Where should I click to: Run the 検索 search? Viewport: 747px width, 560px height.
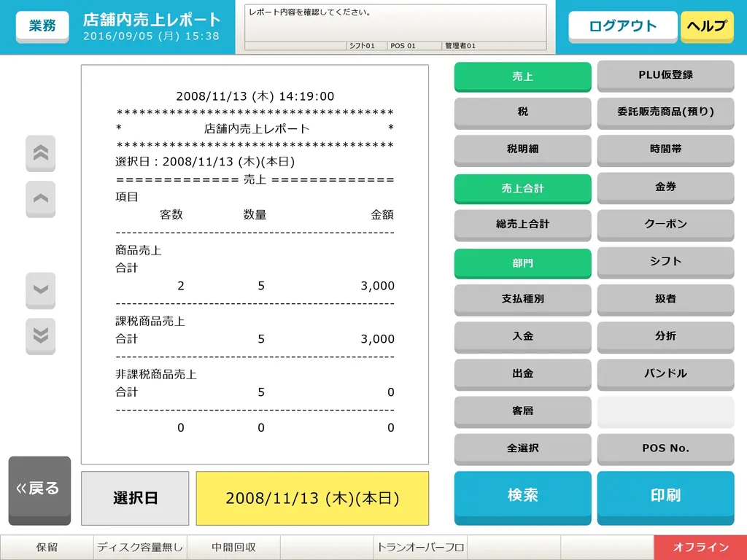522,496
